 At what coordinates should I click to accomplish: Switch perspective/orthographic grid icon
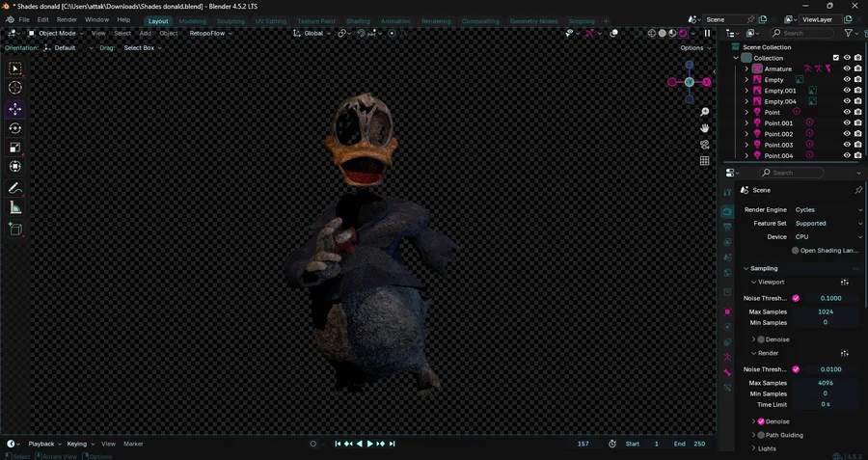[x=704, y=160]
